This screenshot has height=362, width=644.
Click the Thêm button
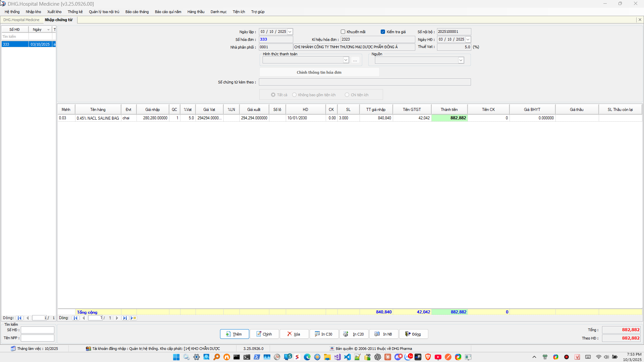(x=234, y=334)
